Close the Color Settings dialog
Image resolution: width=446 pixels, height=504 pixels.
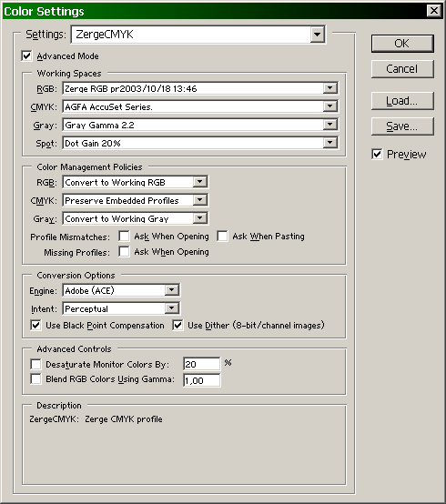[x=434, y=11]
